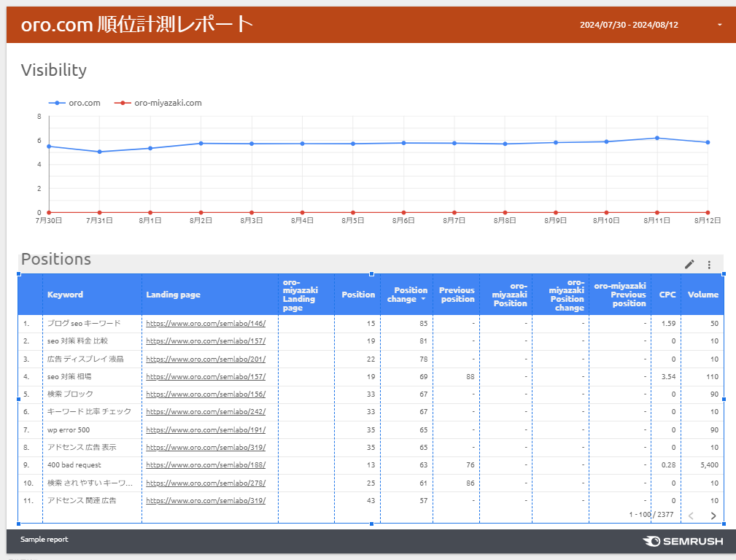
Task: Click oro.com data point on 7月31日
Action: (99, 152)
